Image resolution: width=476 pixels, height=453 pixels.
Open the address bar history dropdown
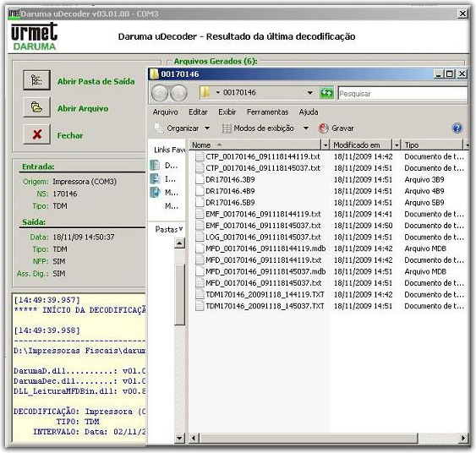(309, 92)
